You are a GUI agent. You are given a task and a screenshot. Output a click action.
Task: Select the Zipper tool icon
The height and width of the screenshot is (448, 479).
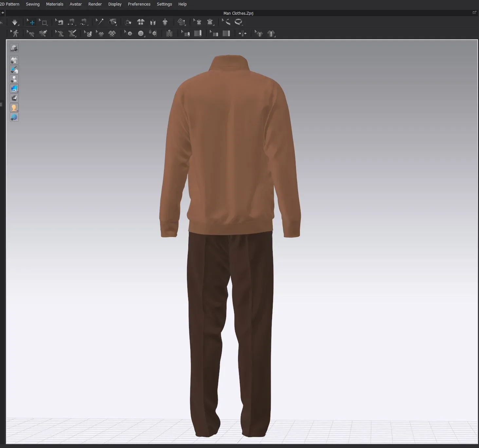pyautogui.click(x=169, y=33)
